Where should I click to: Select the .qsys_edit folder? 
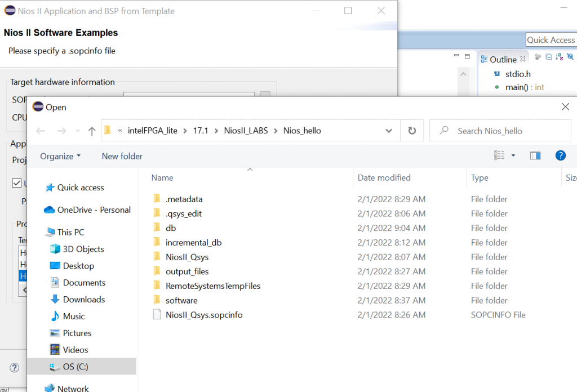pos(183,213)
